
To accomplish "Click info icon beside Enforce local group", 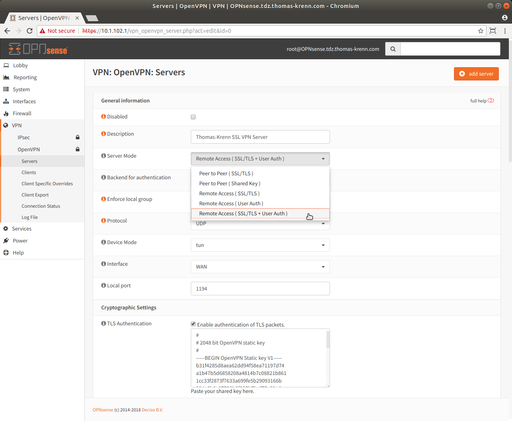I will [103, 199].
